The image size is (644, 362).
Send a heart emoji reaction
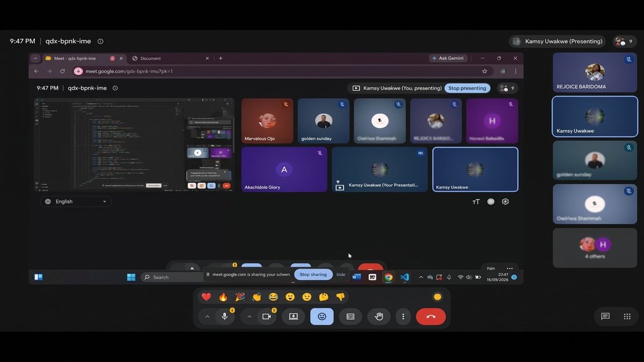coord(206,297)
